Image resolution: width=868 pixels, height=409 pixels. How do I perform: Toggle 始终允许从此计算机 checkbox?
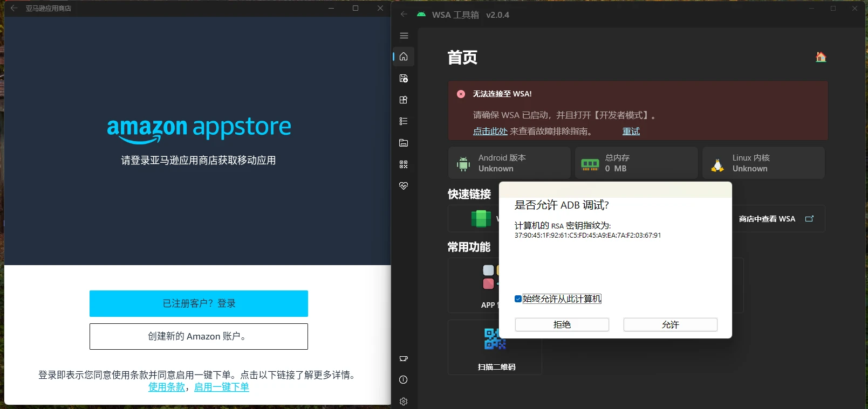pos(518,299)
